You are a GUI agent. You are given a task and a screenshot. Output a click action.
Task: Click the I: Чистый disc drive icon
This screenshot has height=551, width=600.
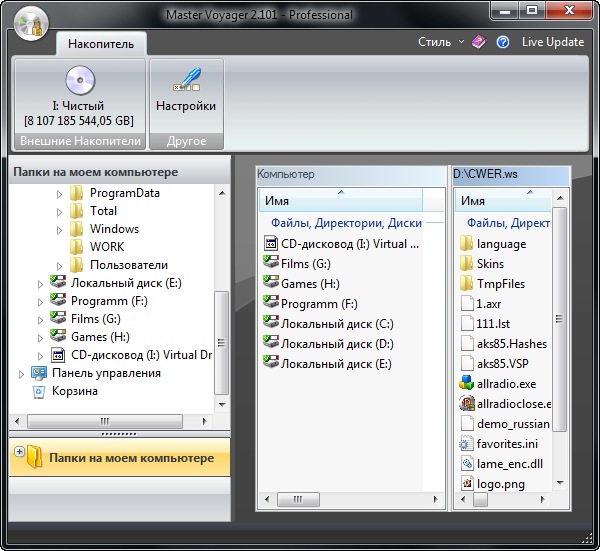point(79,80)
